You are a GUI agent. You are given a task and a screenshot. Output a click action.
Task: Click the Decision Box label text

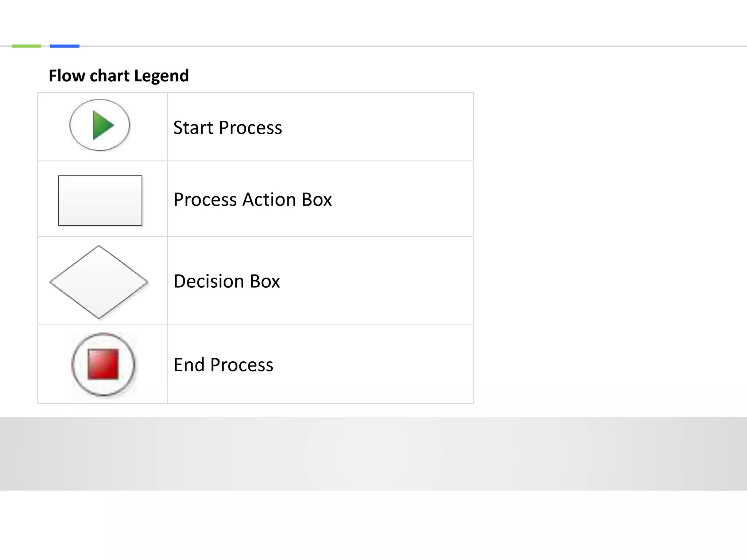tap(227, 281)
